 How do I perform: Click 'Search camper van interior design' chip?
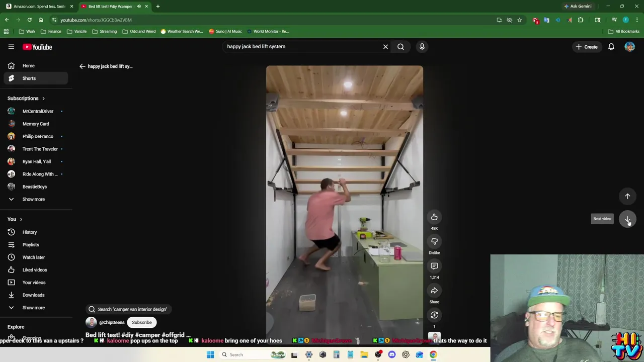pyautogui.click(x=128, y=309)
